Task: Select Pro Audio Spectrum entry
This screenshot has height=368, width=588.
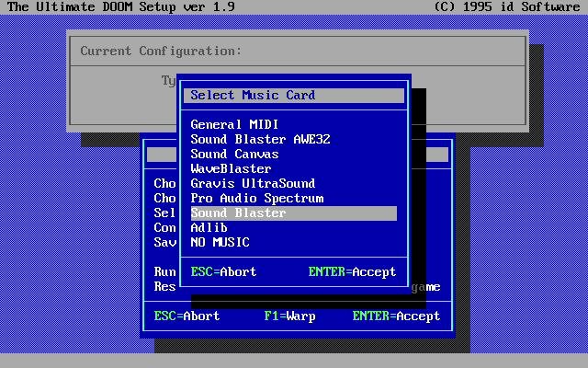Action: [x=256, y=198]
